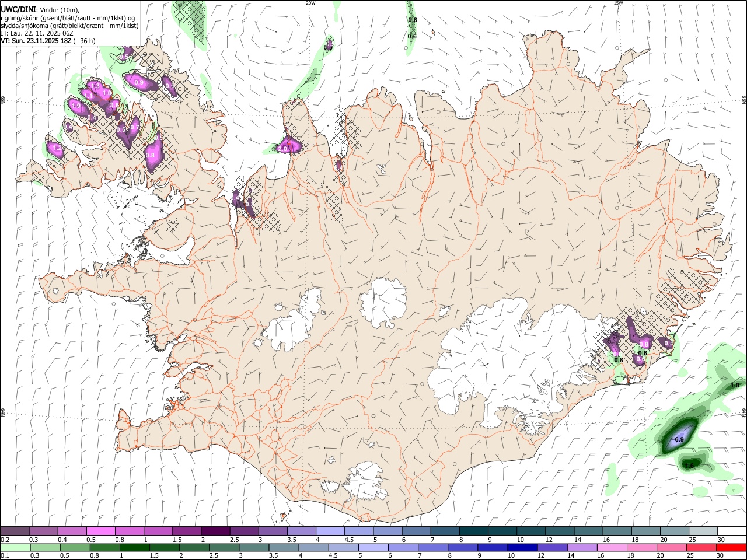
Task: Select the 'VT: Sun. 23.11.2025 18Z' valid time
Action: 35,41
